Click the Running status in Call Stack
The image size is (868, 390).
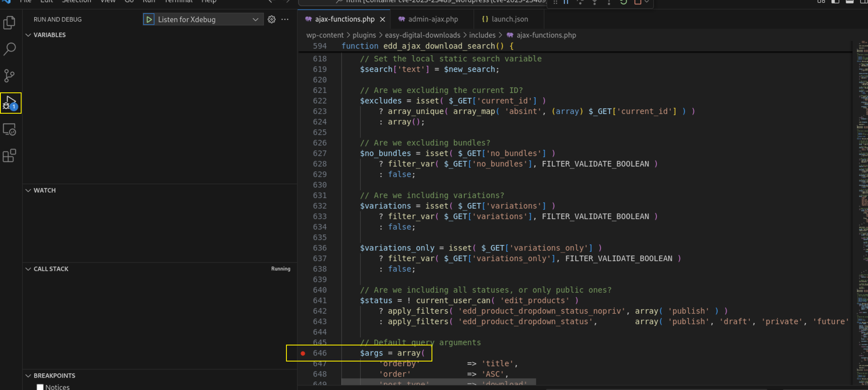(280, 269)
